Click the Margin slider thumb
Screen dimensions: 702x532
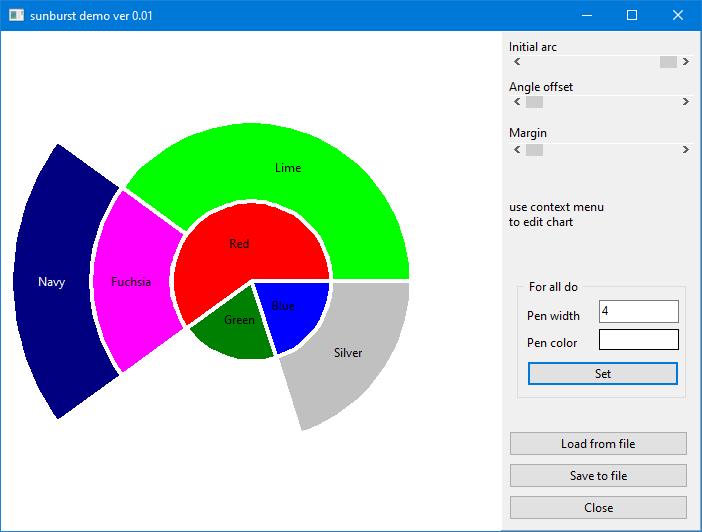click(x=534, y=150)
